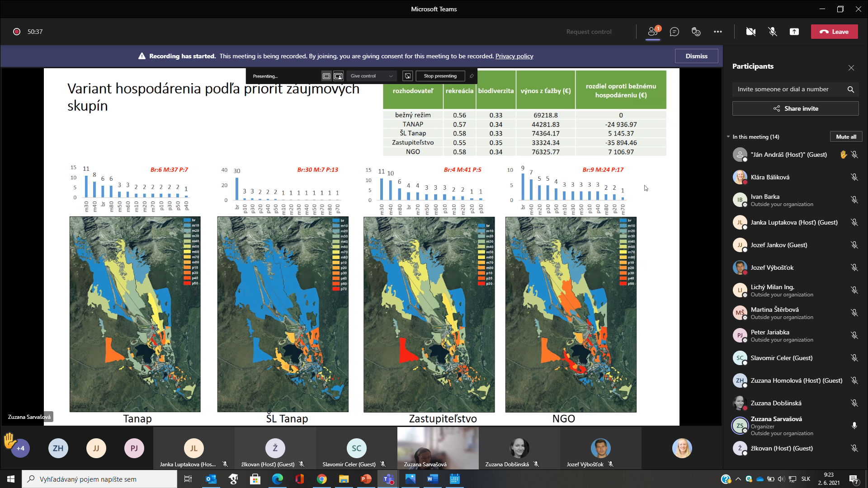Click Stop presenting

point(440,76)
